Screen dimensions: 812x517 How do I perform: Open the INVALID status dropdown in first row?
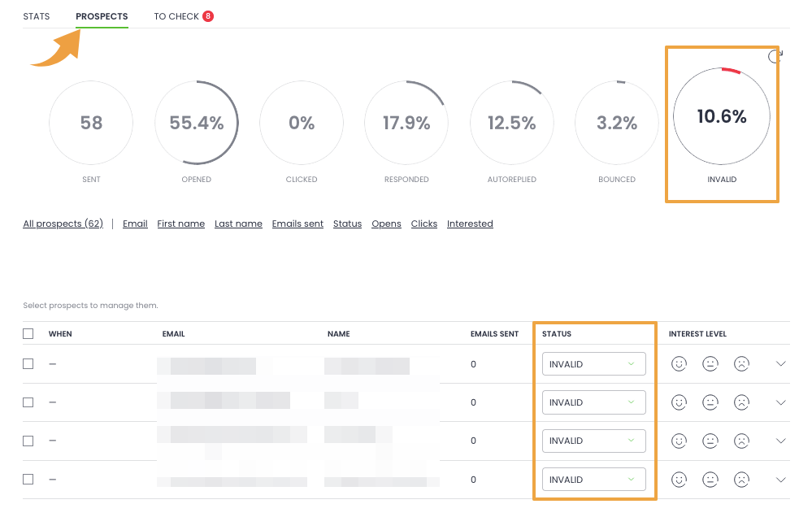(593, 364)
